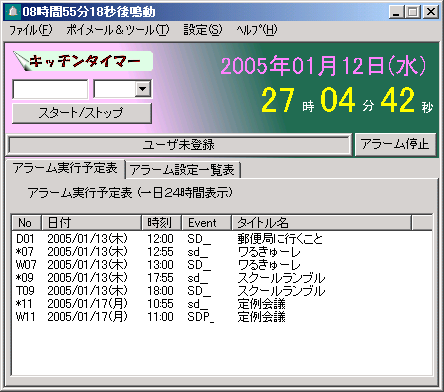This screenshot has width=444, height=392.
Task: Click the アラーム停止 button
Action: [395, 144]
